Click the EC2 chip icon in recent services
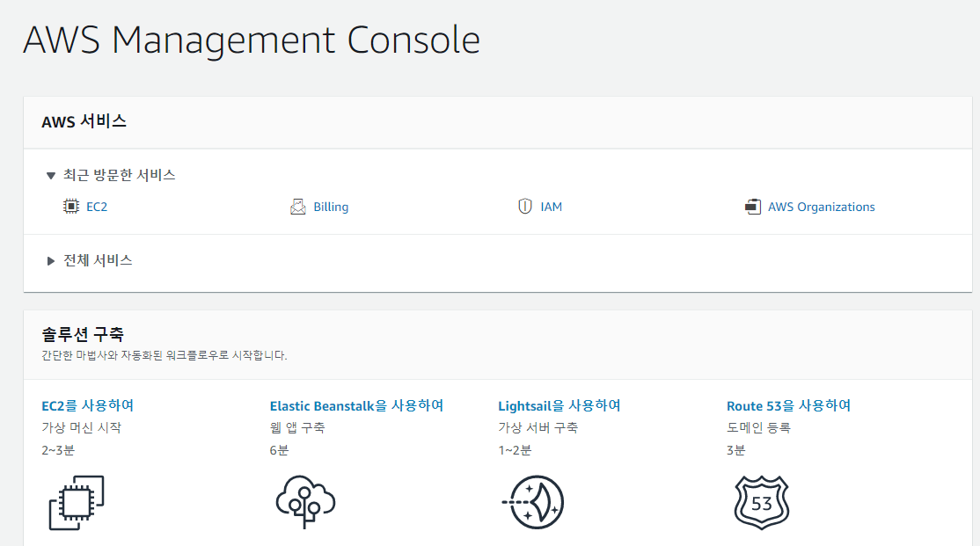 click(71, 206)
